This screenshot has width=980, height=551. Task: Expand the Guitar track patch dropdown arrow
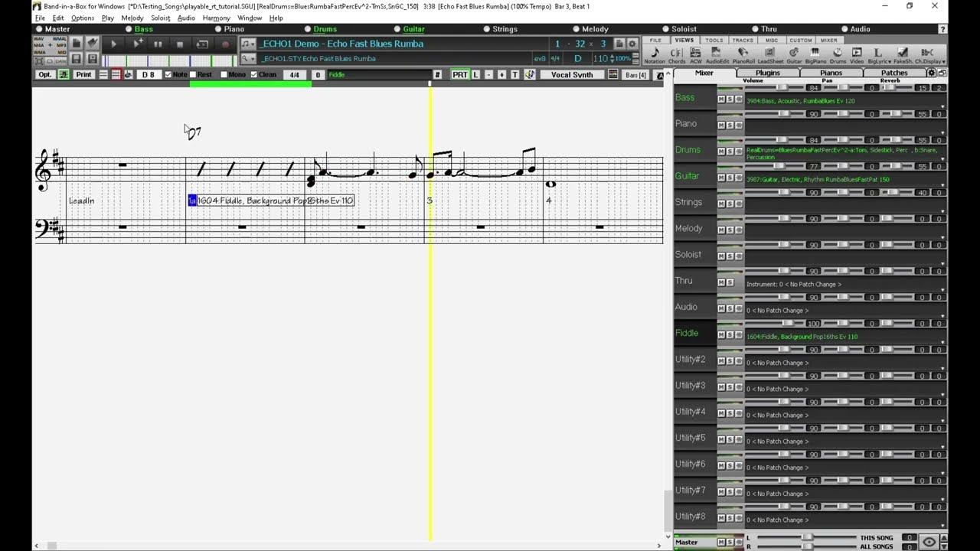[942, 184]
